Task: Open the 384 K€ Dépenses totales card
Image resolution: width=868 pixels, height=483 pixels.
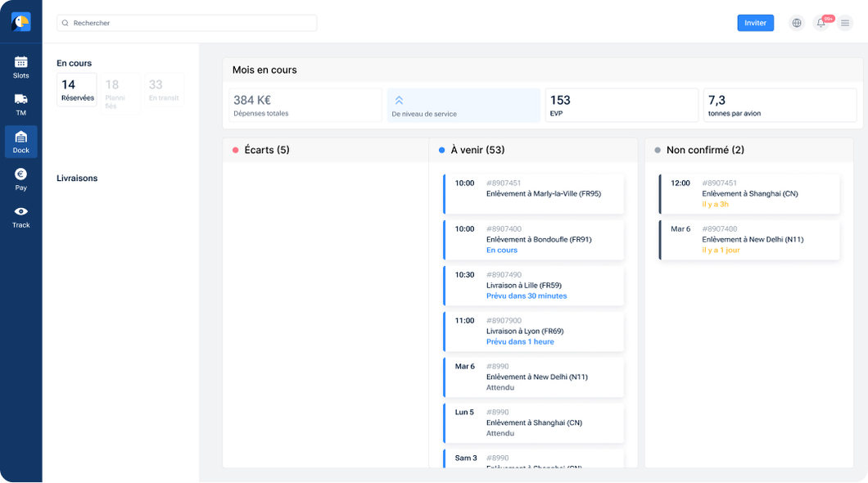Action: click(305, 105)
